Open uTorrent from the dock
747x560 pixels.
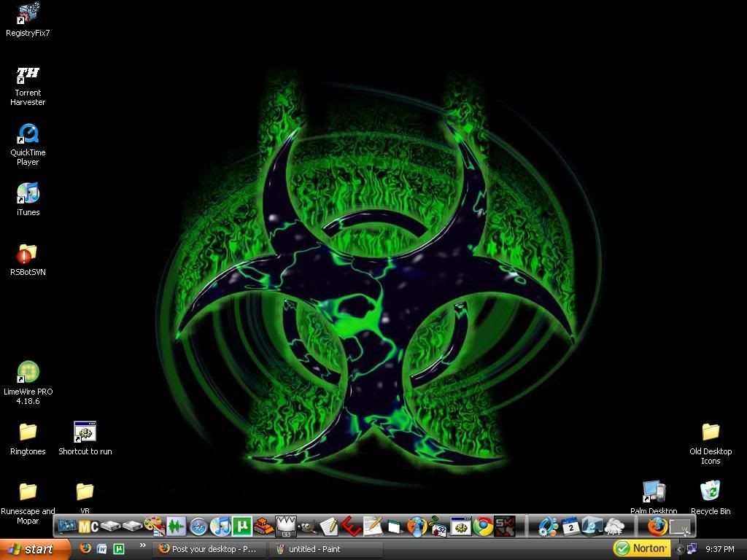click(x=242, y=526)
